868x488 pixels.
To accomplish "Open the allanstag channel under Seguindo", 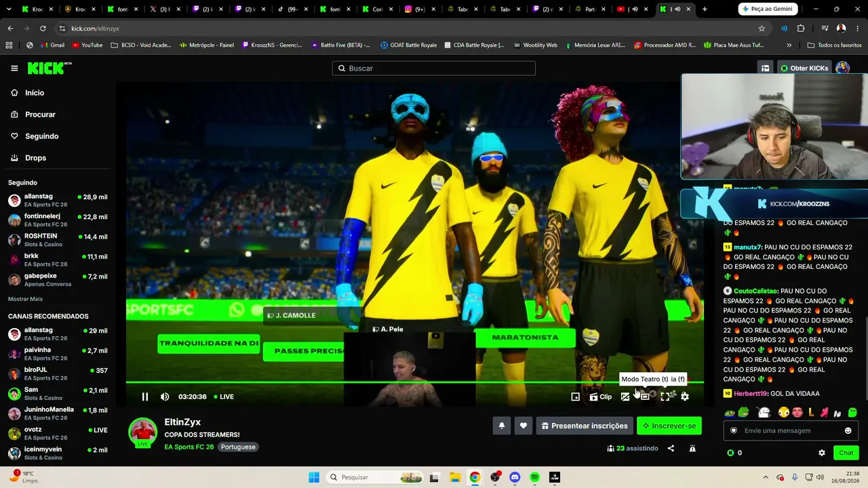I will tap(58, 201).
